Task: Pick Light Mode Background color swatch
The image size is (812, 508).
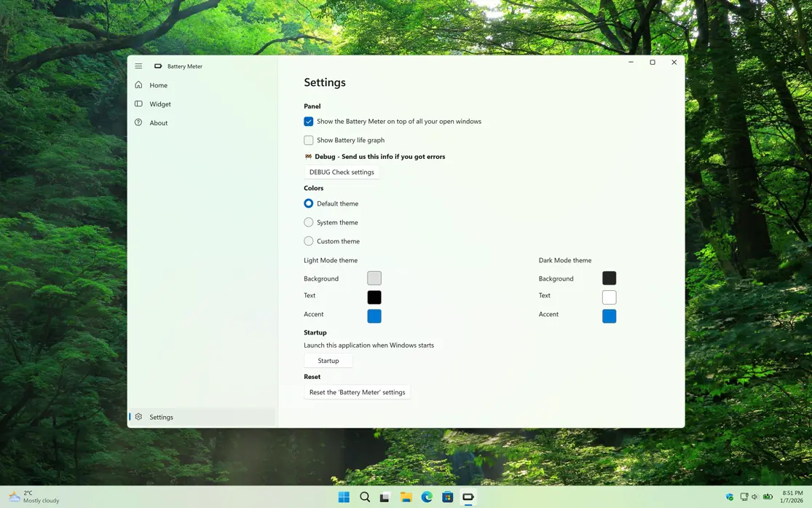Action: 374,278
